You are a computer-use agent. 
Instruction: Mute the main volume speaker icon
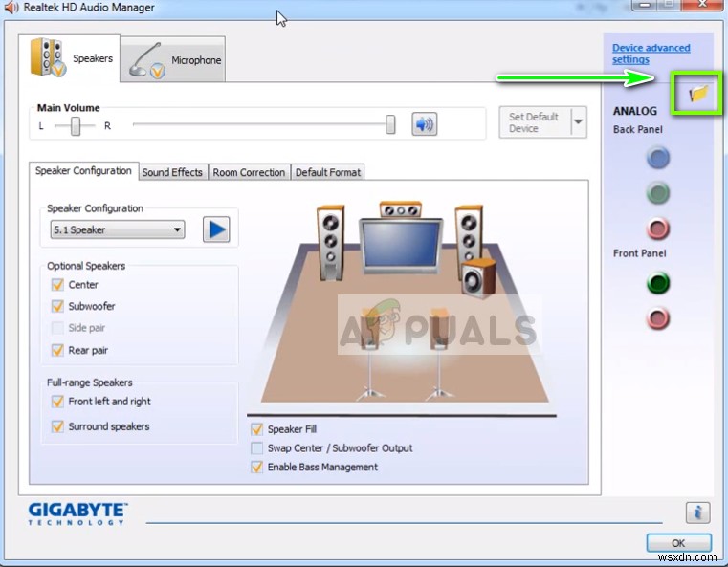pyautogui.click(x=424, y=124)
